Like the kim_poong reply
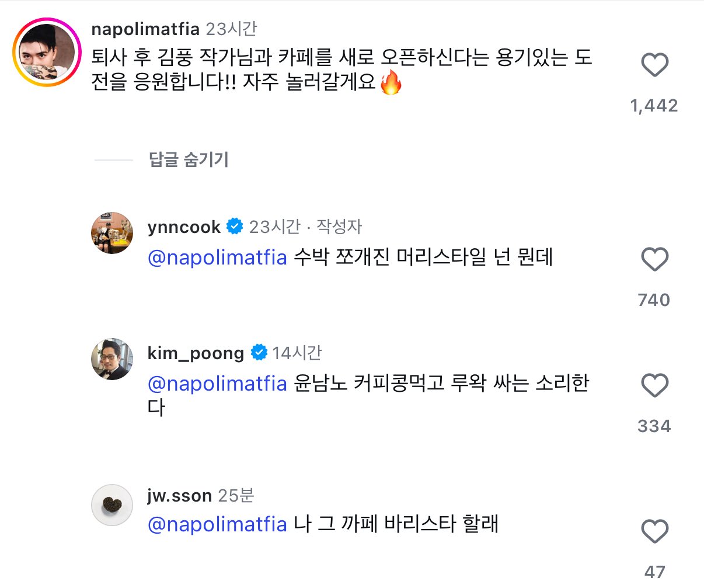704x588 pixels. [654, 385]
